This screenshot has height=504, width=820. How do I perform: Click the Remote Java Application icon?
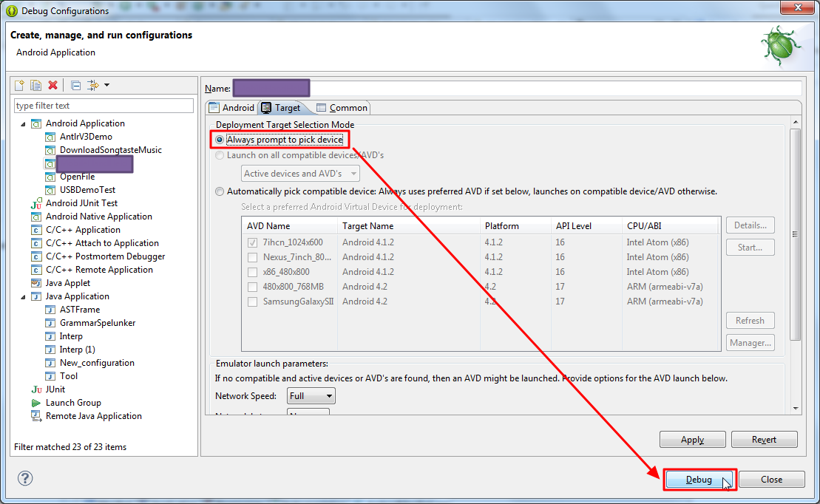point(36,416)
